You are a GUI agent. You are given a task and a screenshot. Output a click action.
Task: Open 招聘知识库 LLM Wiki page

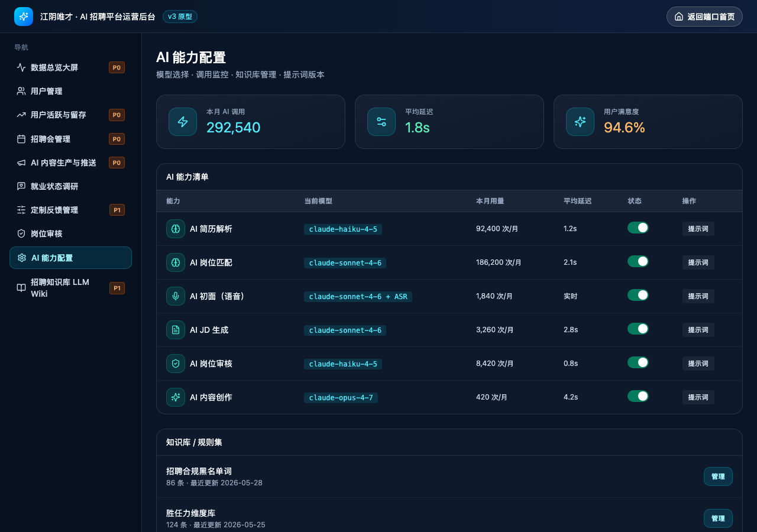click(x=70, y=288)
